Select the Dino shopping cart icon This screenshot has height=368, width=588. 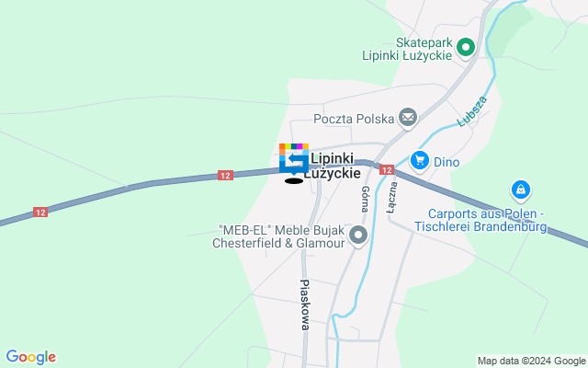point(420,161)
